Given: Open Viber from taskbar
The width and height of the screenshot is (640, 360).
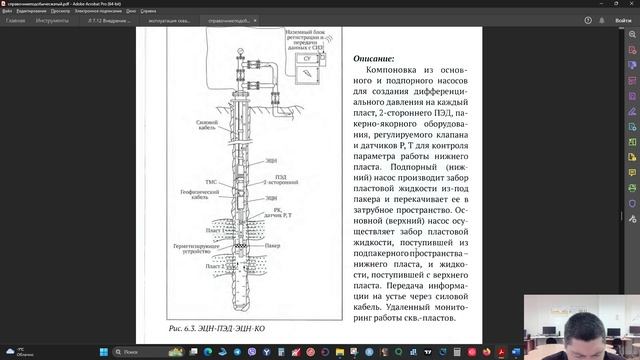Looking at the screenshot, I should (x=252, y=352).
